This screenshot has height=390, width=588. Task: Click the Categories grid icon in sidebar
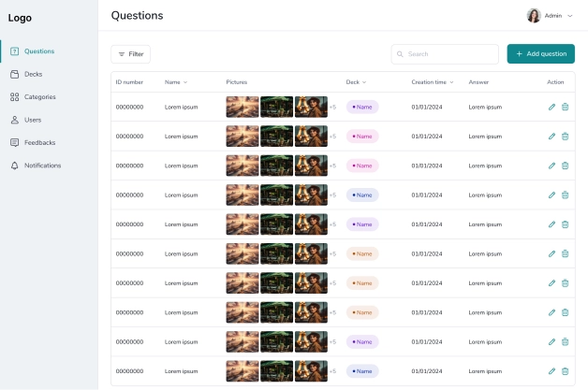[14, 97]
